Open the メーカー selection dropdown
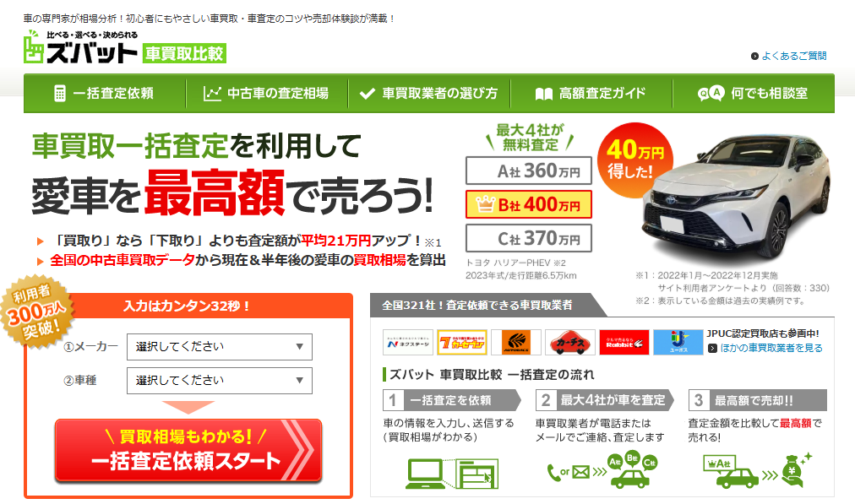The image size is (855, 504). point(219,347)
